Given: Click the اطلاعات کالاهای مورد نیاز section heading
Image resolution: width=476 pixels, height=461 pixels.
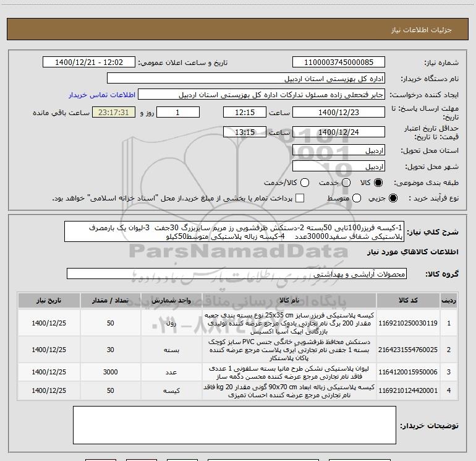Looking at the screenshot, I should click(412, 252).
